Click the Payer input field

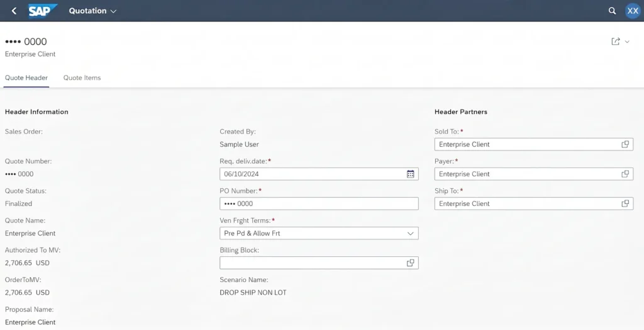coord(534,174)
